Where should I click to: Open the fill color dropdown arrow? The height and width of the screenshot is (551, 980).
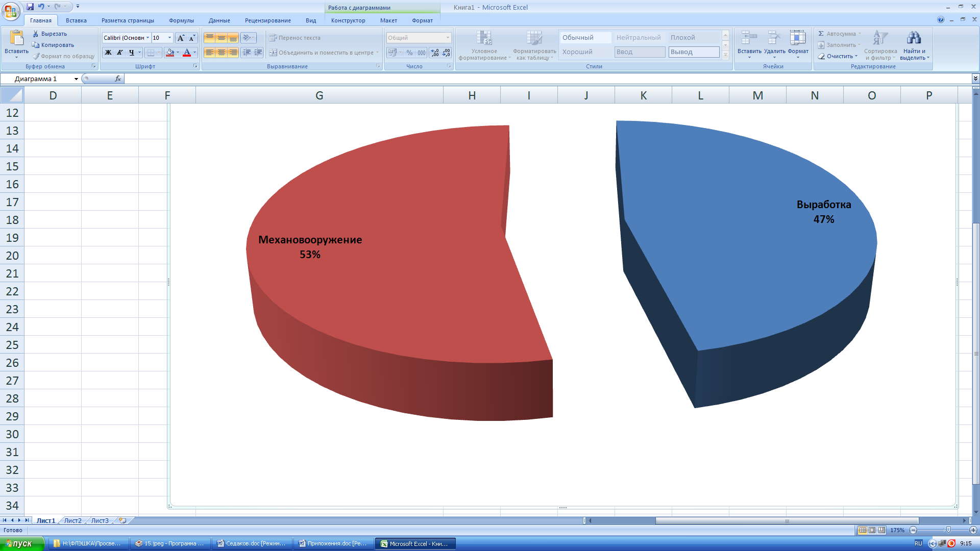coord(178,53)
